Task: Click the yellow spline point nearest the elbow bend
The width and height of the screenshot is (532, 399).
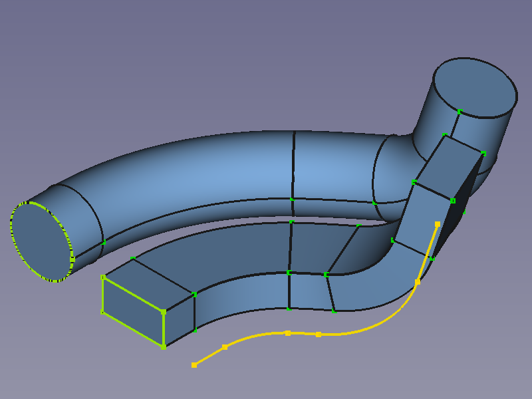Action: pos(418,283)
